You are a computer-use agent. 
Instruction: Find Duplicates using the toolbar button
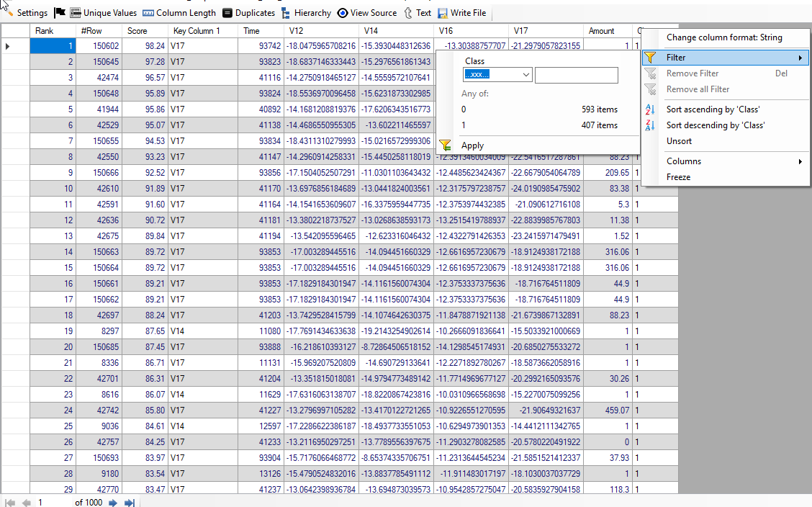click(x=248, y=13)
